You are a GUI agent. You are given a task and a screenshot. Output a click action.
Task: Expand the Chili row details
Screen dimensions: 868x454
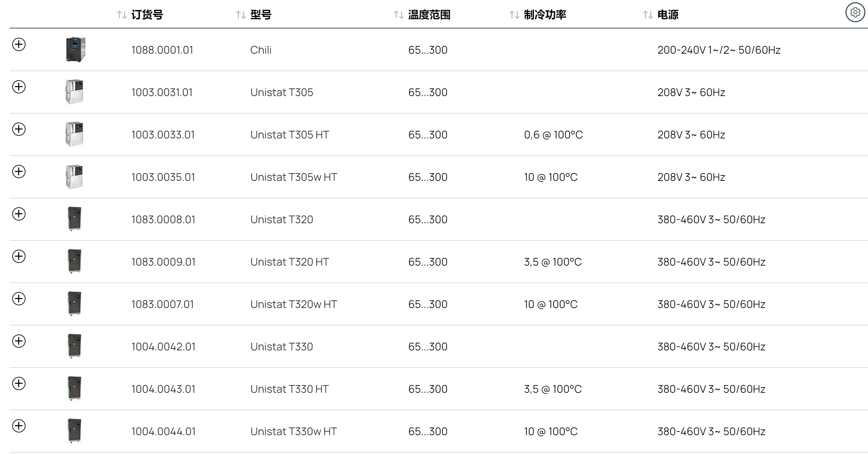(x=19, y=44)
